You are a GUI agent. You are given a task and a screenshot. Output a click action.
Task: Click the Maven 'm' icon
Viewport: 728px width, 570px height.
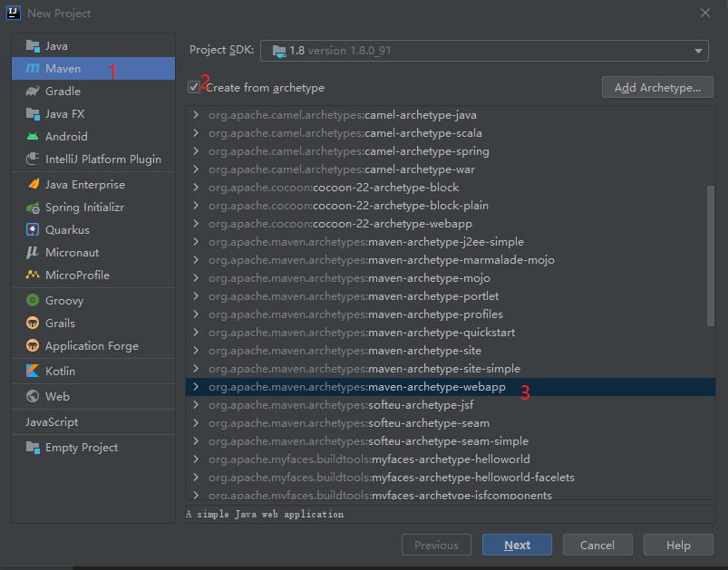coord(33,68)
